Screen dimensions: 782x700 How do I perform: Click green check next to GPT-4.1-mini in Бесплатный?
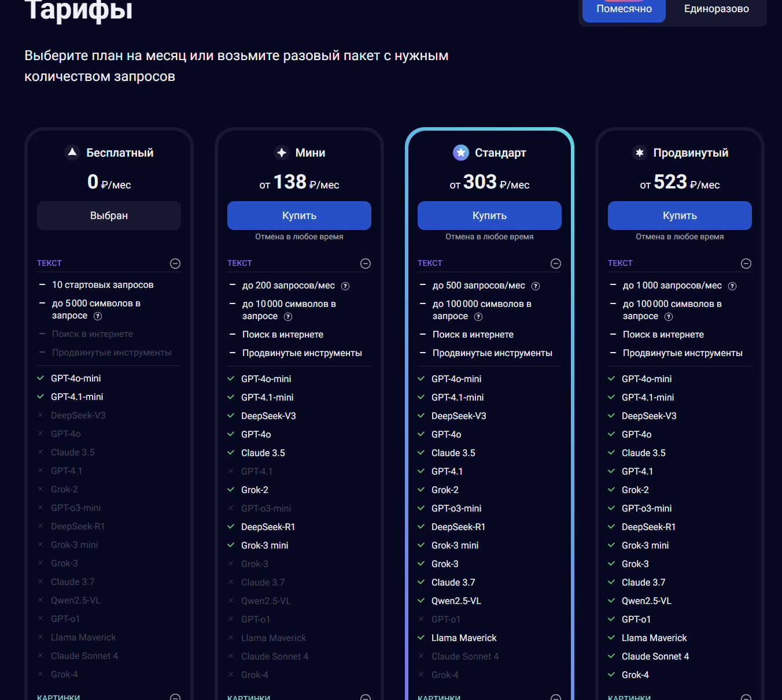pos(40,397)
